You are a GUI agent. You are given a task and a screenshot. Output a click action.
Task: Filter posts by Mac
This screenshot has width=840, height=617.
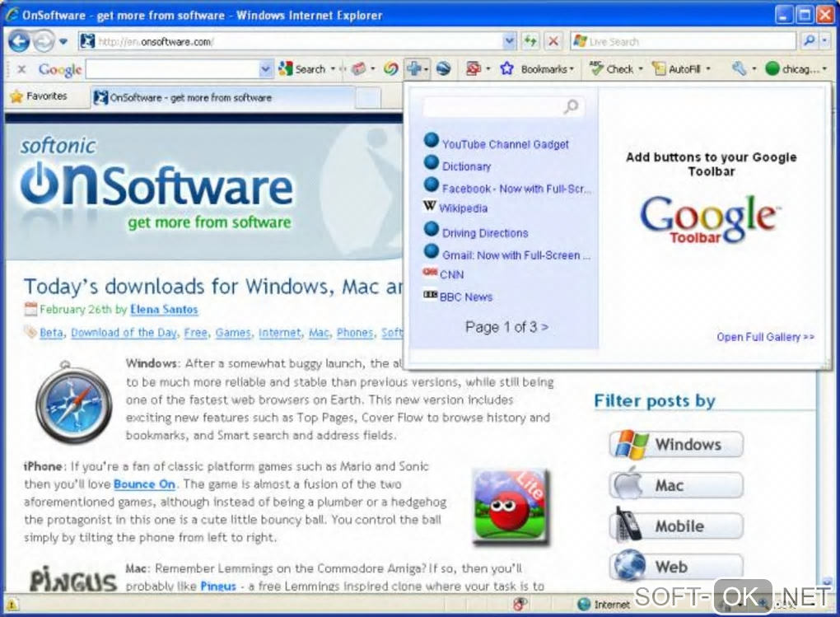pos(677,485)
